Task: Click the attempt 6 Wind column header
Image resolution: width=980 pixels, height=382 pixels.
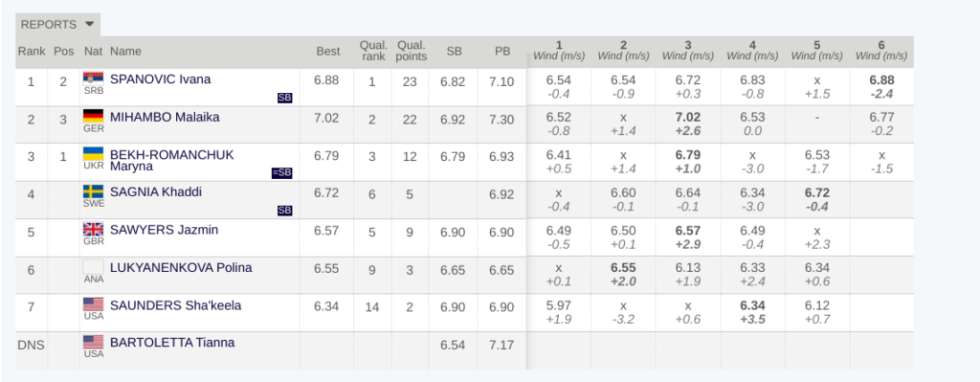Action: 881,51
